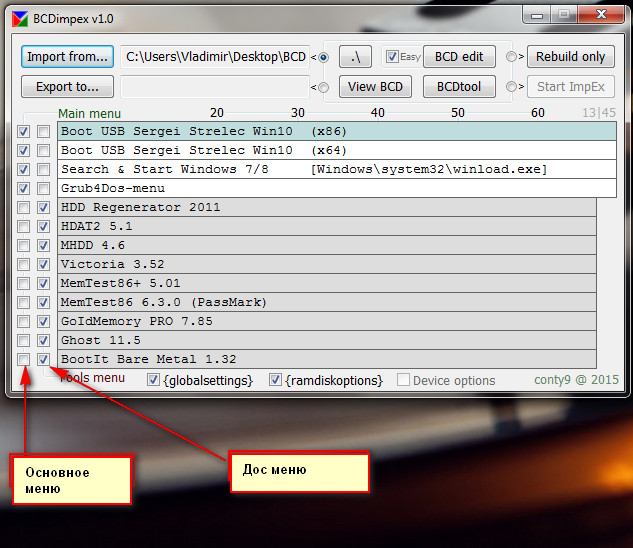Viewport: 633px width, 548px height.
Task: Check tools menu box for Search & Start Windows 7/8
Action: (44, 169)
